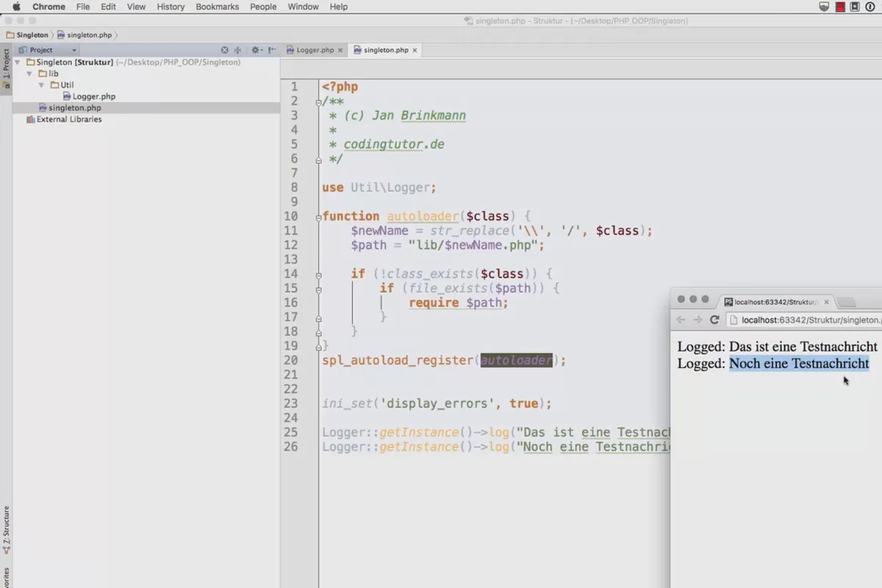Collapse the Util folder node
Screen dimensions: 882x588
tap(41, 85)
